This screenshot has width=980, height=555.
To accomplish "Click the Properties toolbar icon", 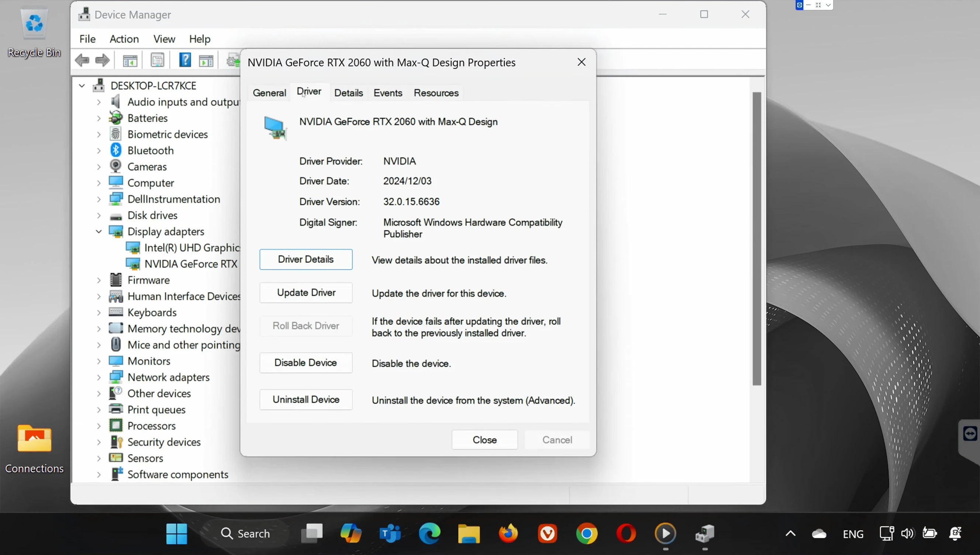I will (157, 60).
